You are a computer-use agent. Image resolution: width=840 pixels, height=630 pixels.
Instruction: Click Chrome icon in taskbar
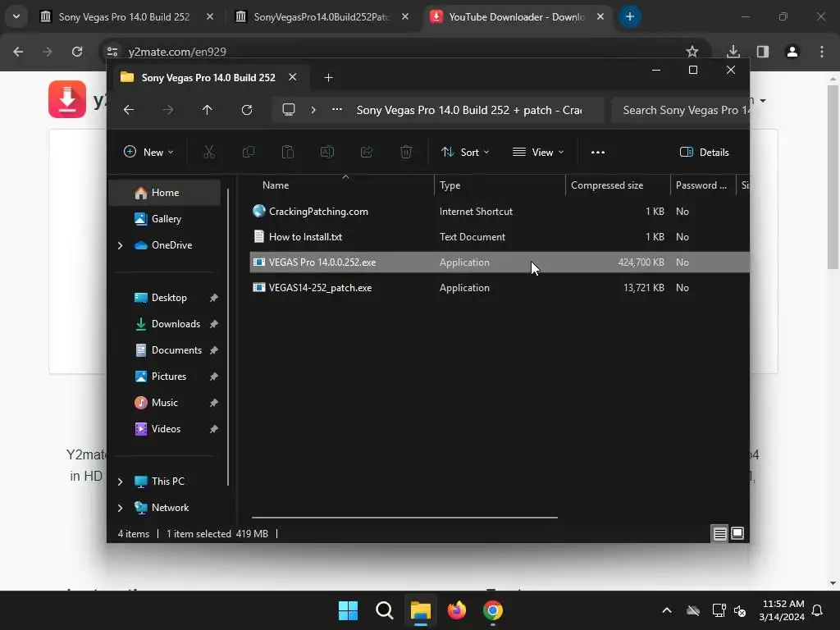pyautogui.click(x=493, y=610)
